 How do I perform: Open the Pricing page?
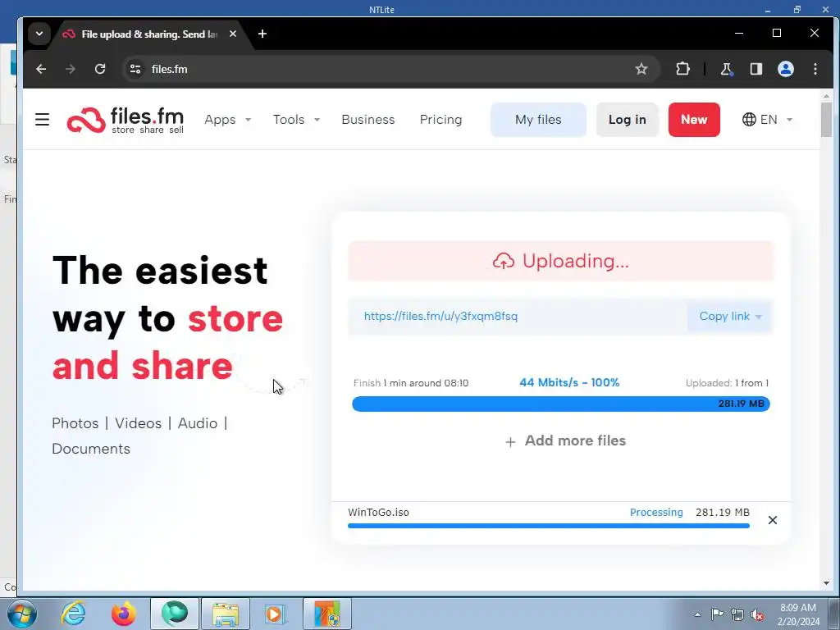[x=441, y=120]
